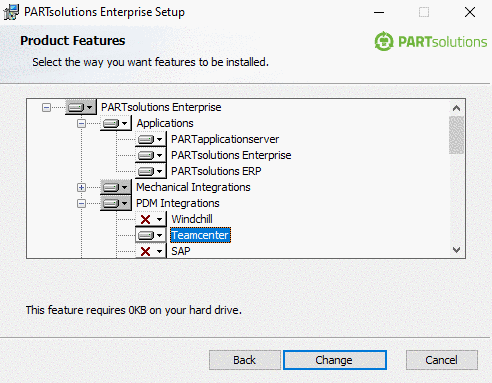Collapse the root PARTsolutions Enterprise node
Screen dimensions: 492x383
[46, 107]
